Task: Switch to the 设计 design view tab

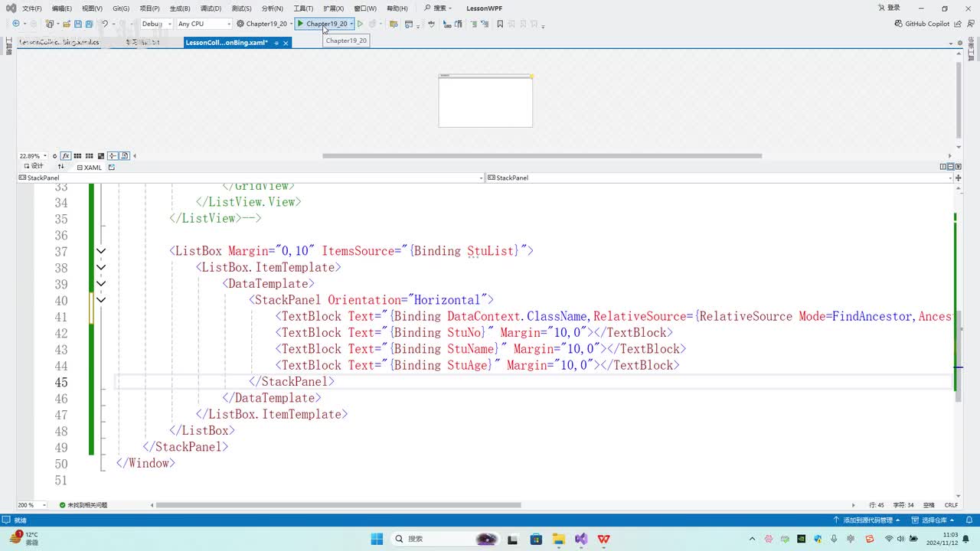Action: click(34, 167)
